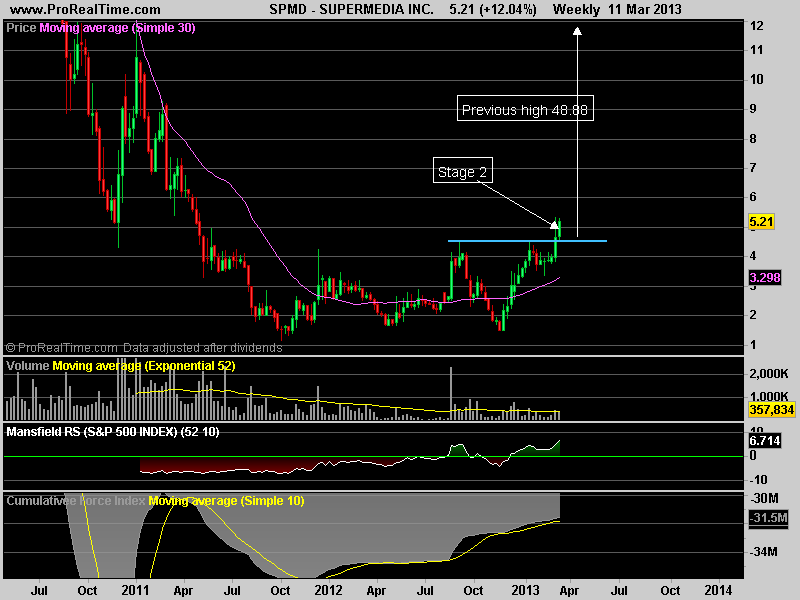Select the Stage 2 annotation text
800x600 pixels.
[462, 172]
